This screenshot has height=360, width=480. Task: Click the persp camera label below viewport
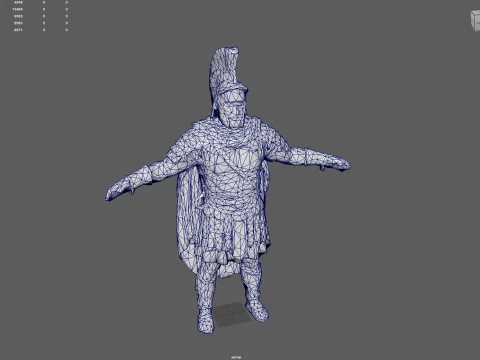(236, 357)
